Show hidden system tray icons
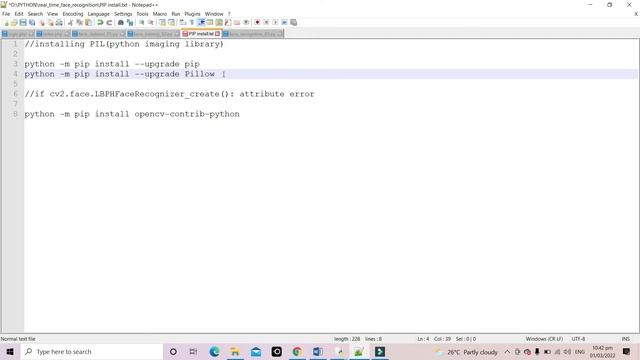The width and height of the screenshot is (640, 360). click(x=507, y=351)
